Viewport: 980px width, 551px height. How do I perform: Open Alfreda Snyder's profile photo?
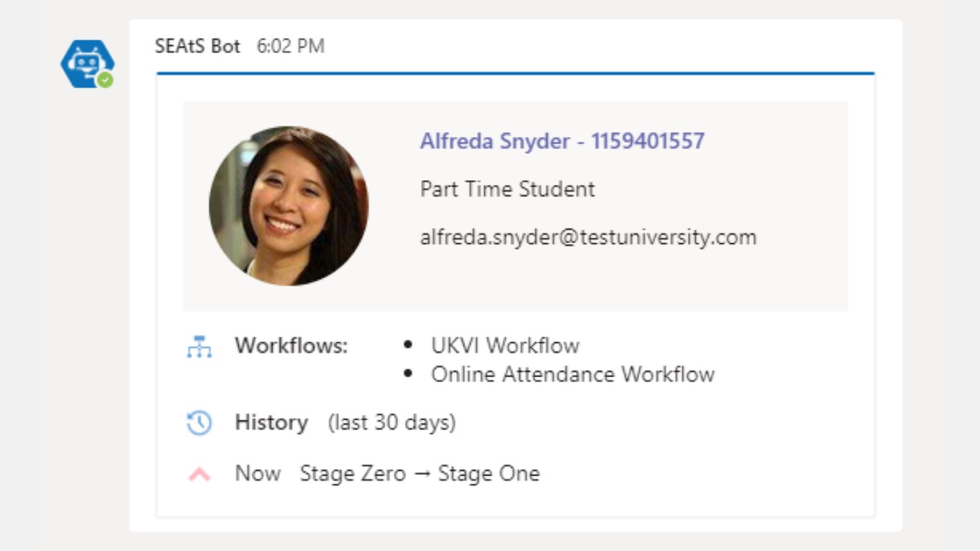click(288, 206)
